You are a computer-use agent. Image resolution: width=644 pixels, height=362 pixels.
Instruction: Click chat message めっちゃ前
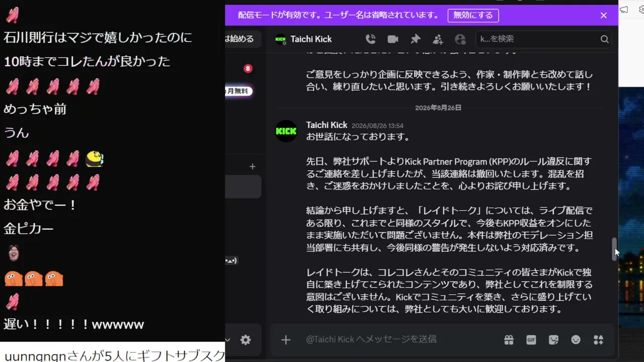[35, 109]
